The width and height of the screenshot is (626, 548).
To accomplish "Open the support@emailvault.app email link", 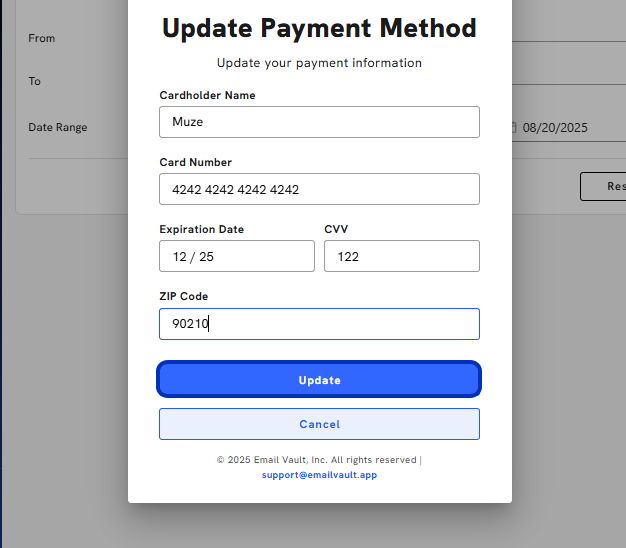I will coord(319,475).
